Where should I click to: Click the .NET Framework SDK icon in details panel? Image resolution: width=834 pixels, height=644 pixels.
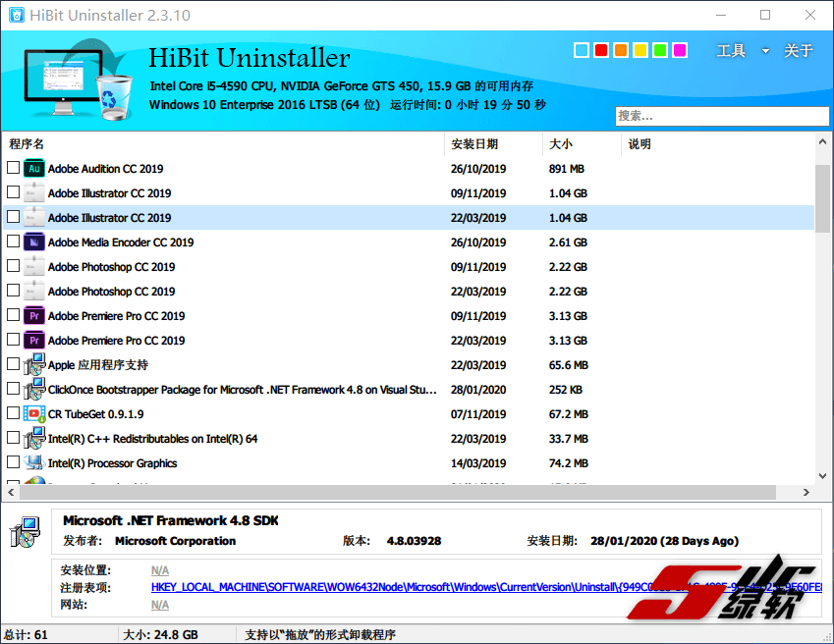click(26, 531)
